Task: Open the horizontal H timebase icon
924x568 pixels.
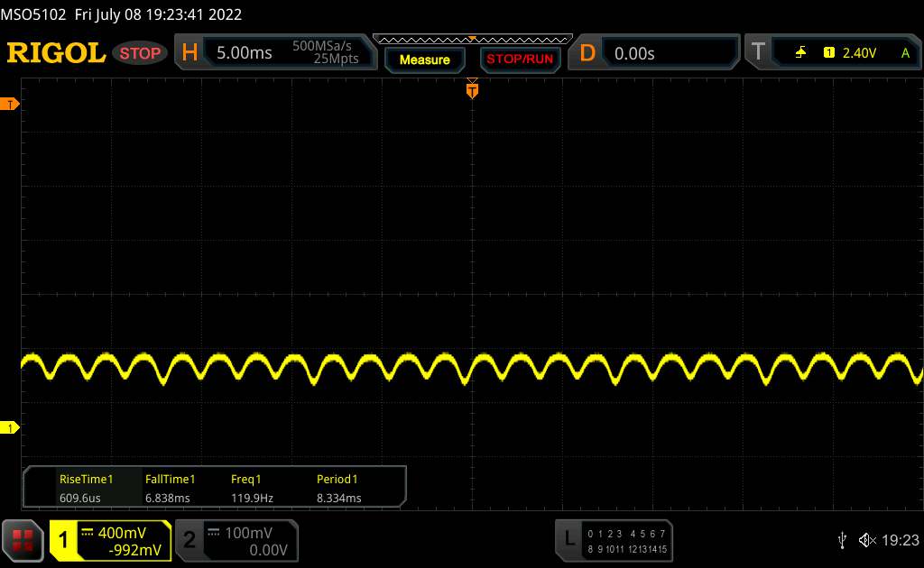Action: tap(189, 53)
